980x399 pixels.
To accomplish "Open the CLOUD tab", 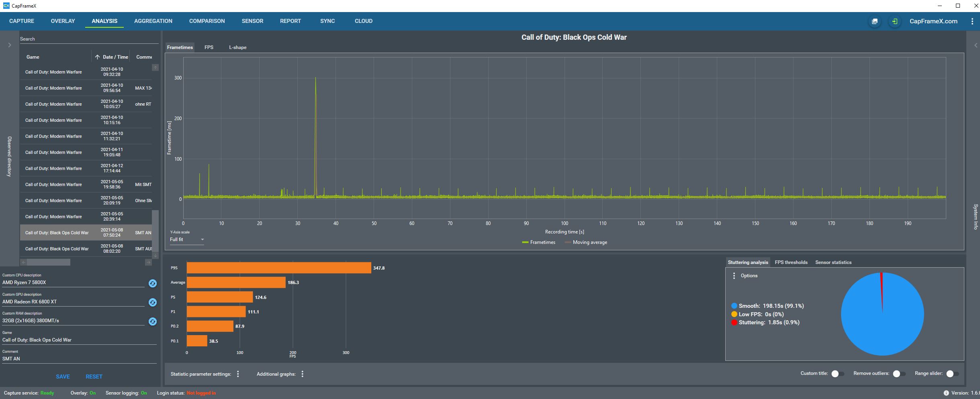I will coord(364,21).
